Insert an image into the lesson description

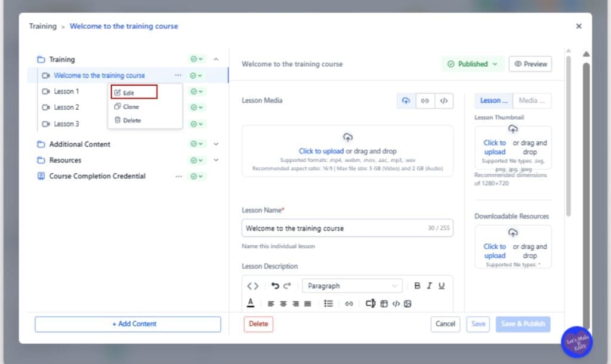(408, 304)
